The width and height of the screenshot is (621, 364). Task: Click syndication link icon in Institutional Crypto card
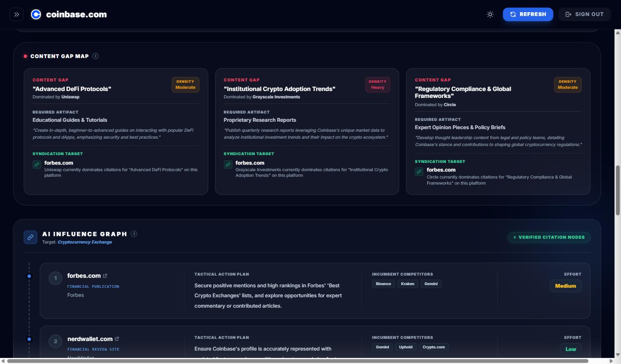coord(228,164)
